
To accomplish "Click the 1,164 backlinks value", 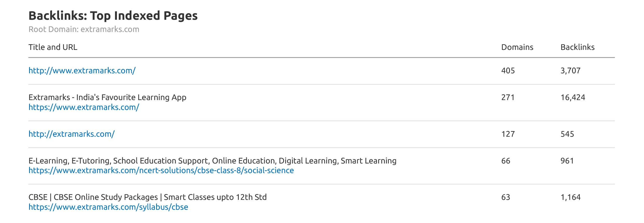I will pyautogui.click(x=570, y=197).
